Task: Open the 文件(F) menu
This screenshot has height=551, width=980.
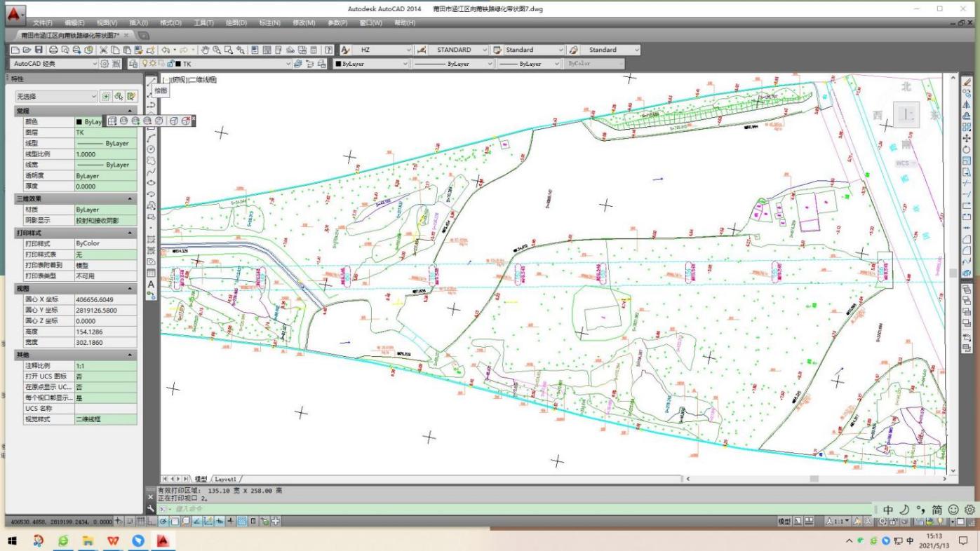Action: [42, 23]
